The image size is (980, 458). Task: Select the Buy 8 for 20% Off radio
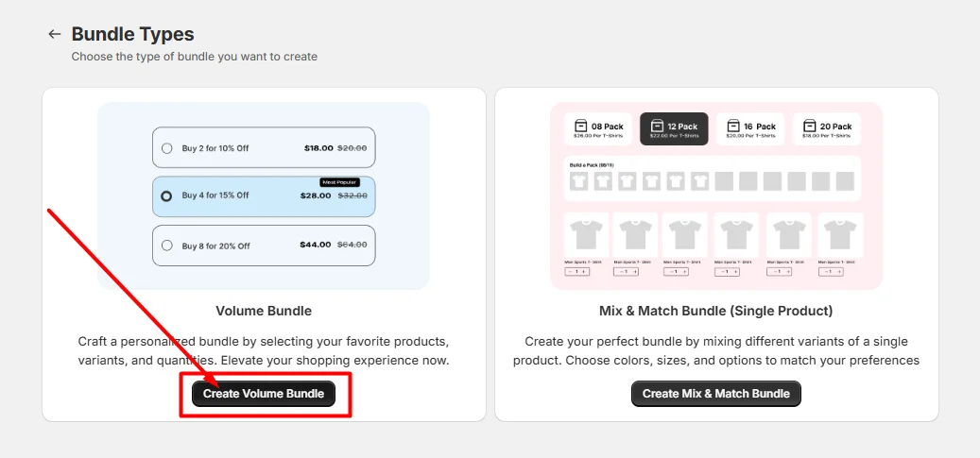tap(167, 246)
